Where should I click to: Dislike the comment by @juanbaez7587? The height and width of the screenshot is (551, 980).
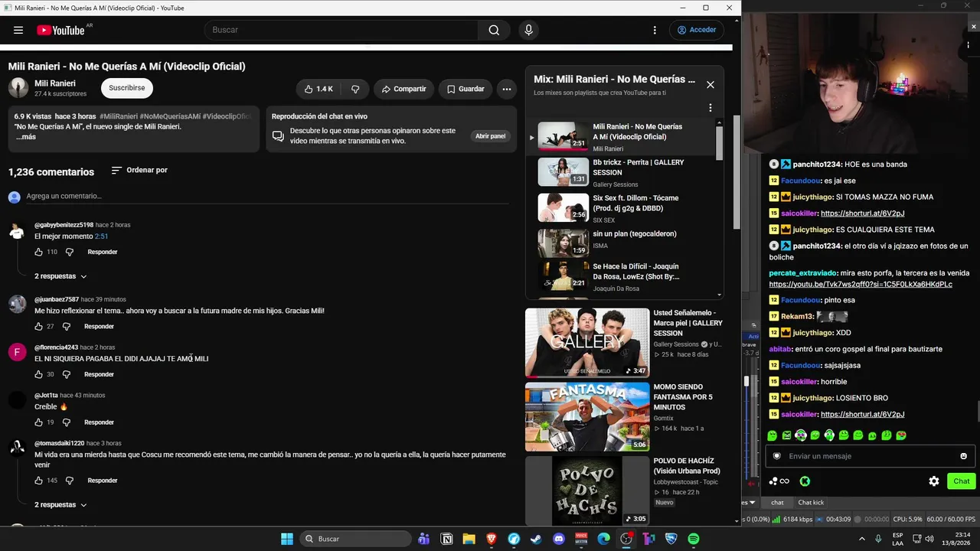(x=67, y=326)
